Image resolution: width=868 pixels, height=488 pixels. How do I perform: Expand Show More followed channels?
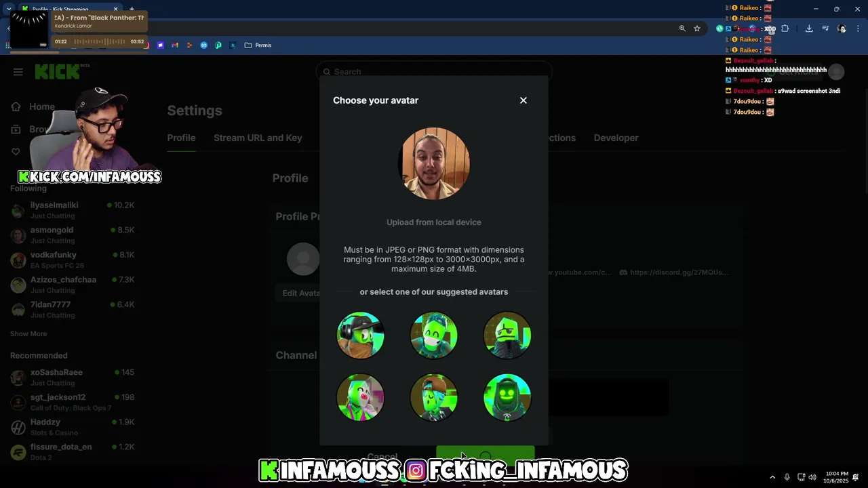tap(28, 333)
